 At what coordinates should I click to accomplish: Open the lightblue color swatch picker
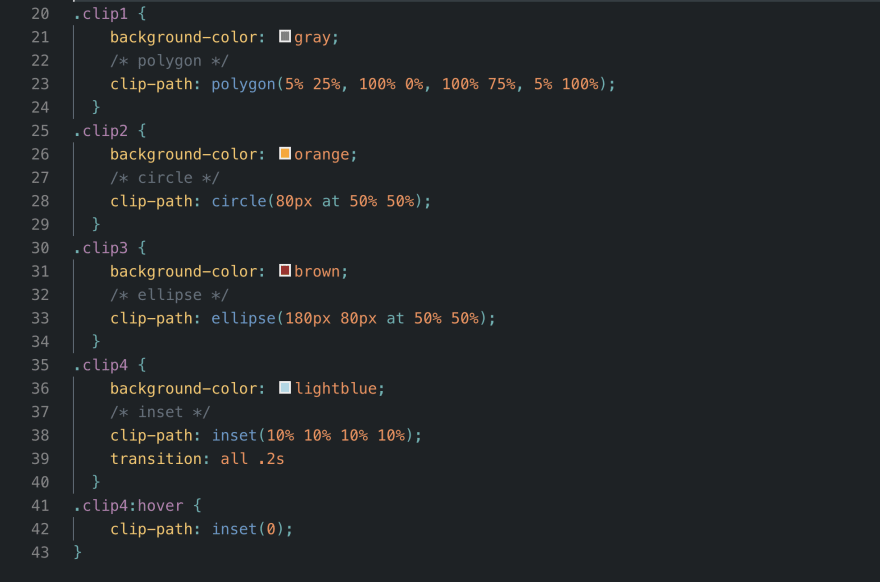[285, 388]
